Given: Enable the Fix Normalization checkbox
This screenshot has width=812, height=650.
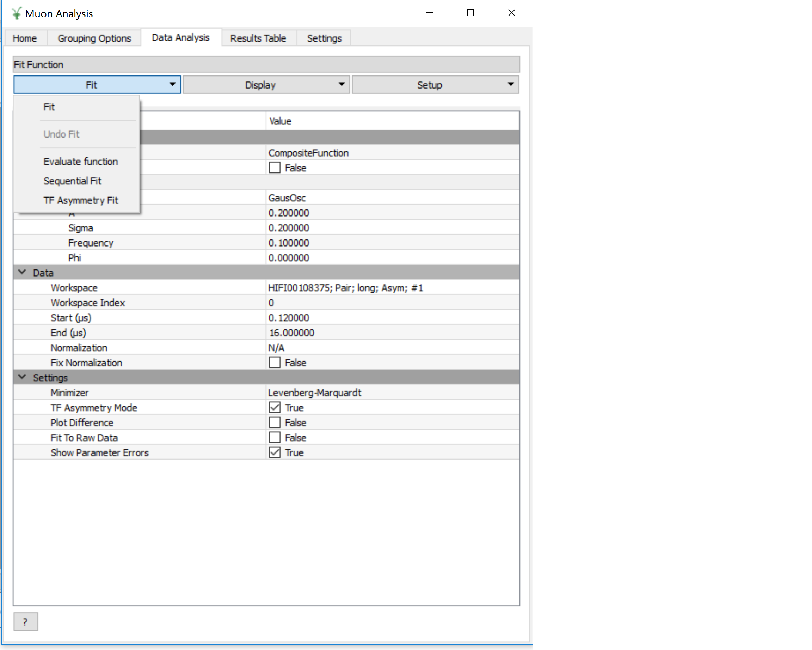Looking at the screenshot, I should click(275, 363).
